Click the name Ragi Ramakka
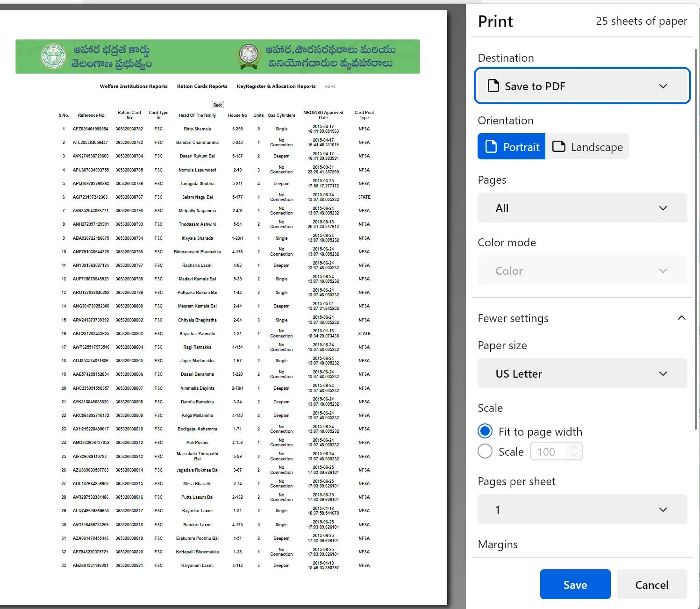This screenshot has width=700, height=609. pyautogui.click(x=197, y=347)
